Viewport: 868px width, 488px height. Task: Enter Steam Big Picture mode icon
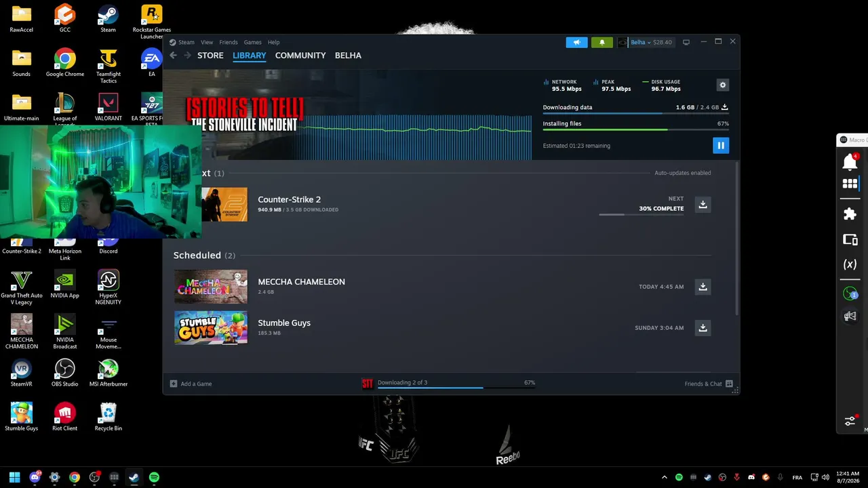[686, 42]
